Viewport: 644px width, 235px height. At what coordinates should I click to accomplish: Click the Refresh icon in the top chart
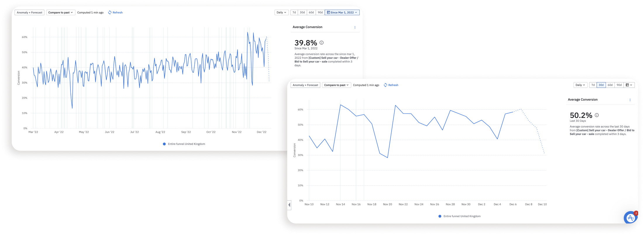pos(110,13)
